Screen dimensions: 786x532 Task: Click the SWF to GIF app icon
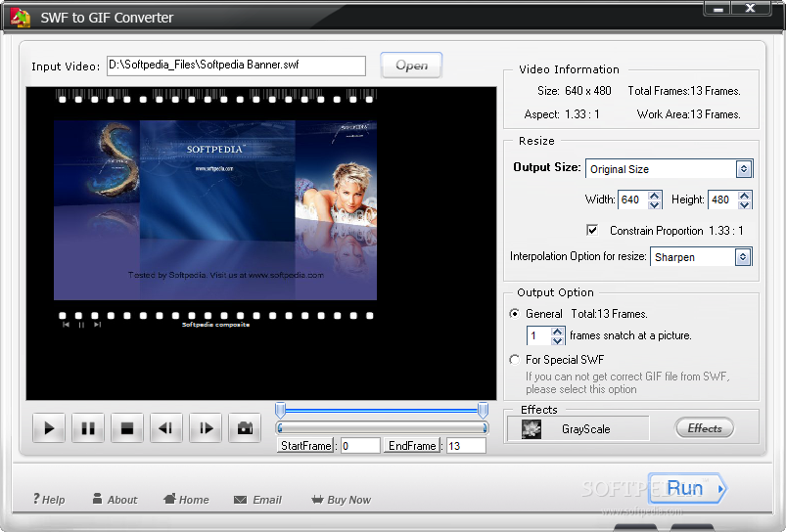20,18
